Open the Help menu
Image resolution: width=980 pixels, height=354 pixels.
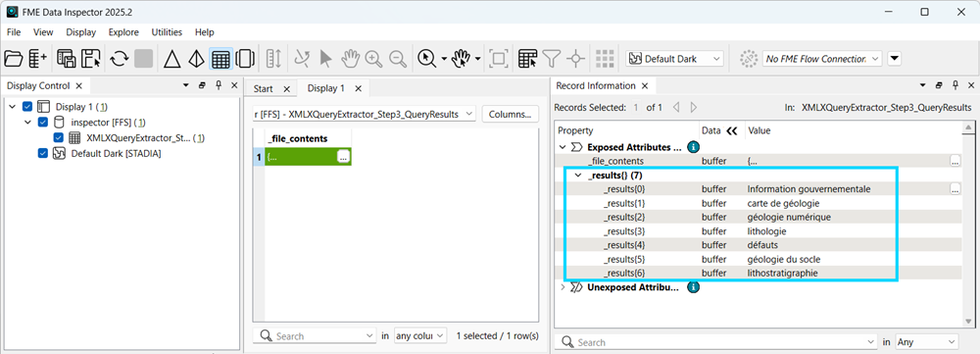click(205, 32)
